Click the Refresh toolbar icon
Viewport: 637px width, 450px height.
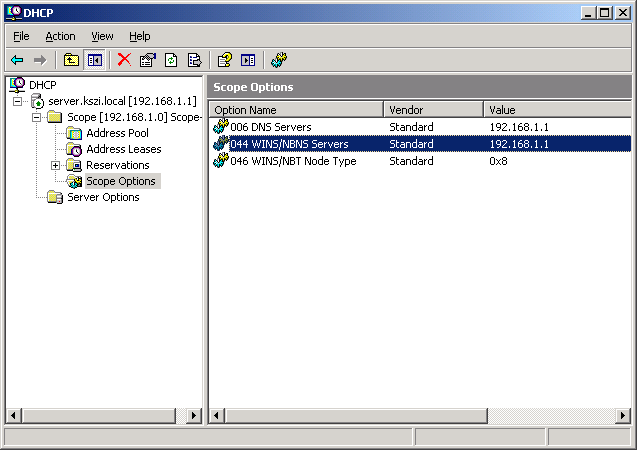[x=171, y=60]
